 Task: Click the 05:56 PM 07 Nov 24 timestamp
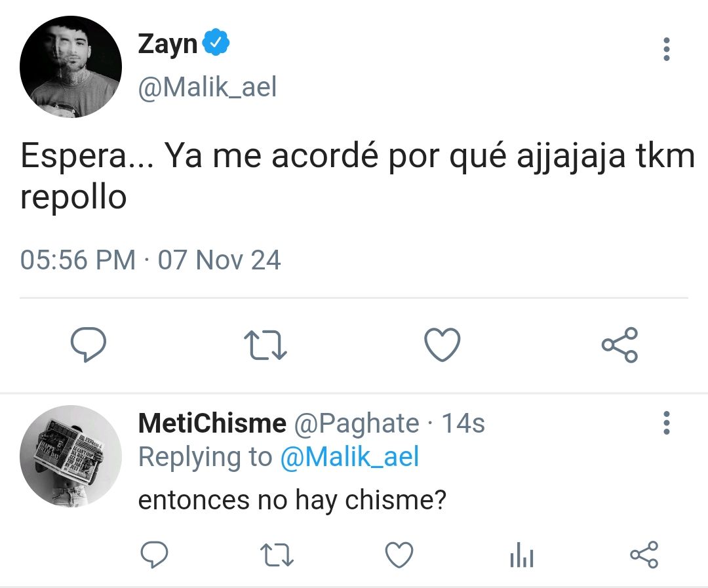(x=150, y=260)
